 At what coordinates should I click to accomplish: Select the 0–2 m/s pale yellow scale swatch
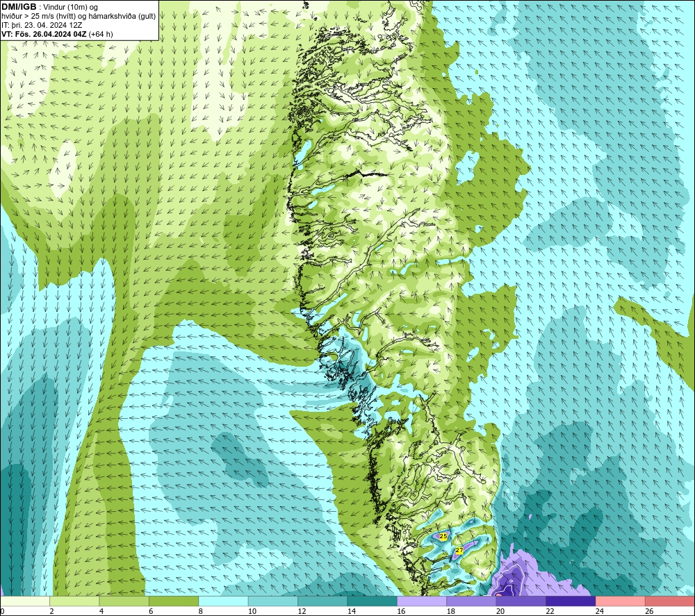click(x=25, y=601)
